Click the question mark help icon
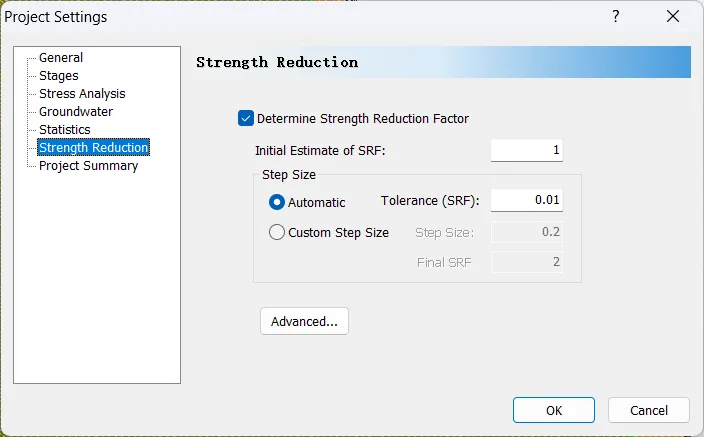 pos(616,17)
